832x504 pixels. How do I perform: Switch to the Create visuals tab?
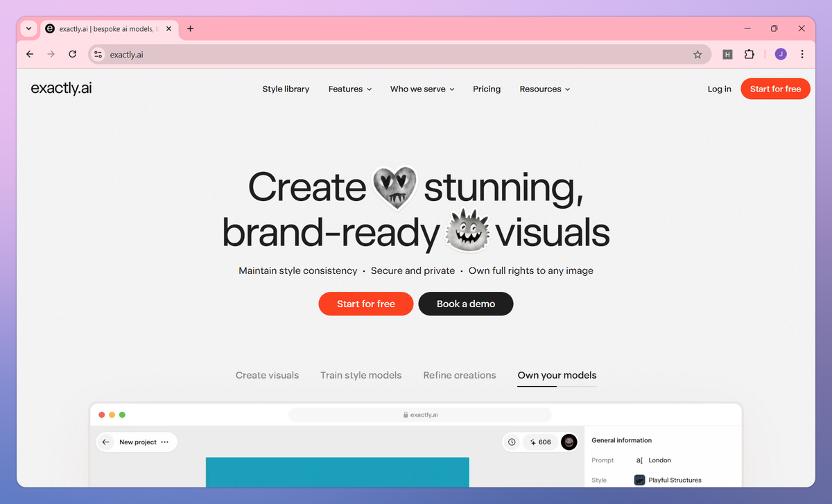click(x=267, y=375)
